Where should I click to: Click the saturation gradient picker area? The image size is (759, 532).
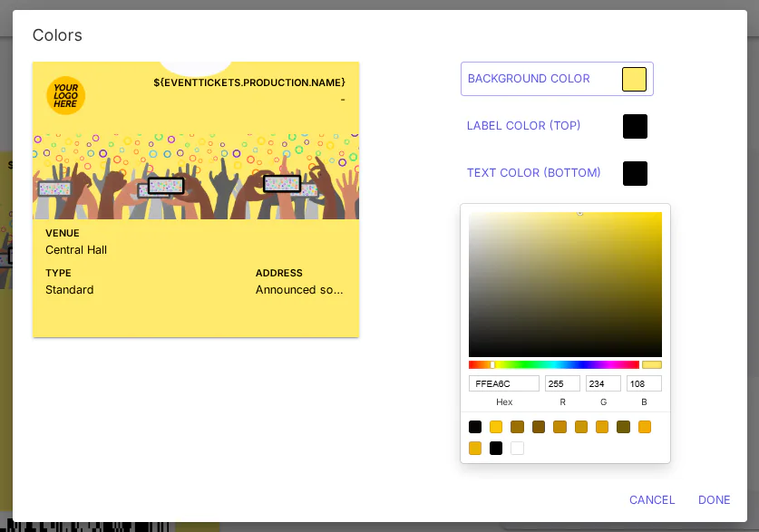tap(565, 285)
